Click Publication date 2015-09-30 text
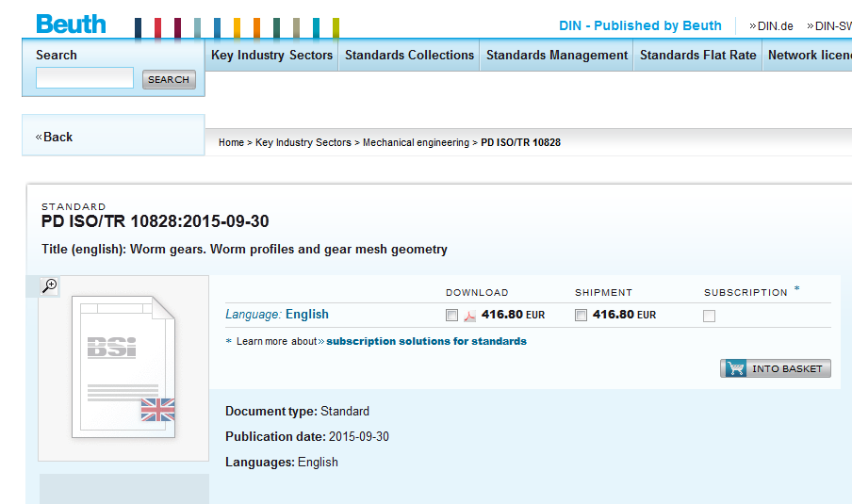The width and height of the screenshot is (852, 504). pos(307,437)
